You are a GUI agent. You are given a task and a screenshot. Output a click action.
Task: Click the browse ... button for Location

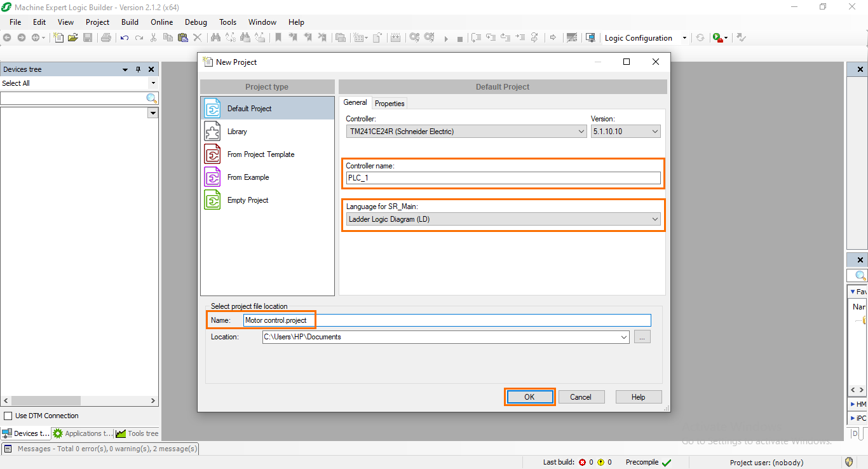click(x=642, y=337)
